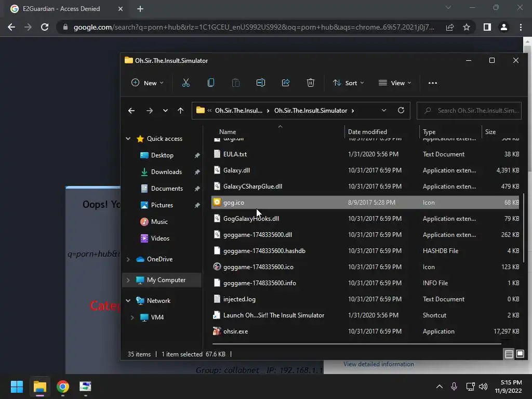This screenshot has height=399, width=532.
Task: Click Chrome icon in the taskbar
Action: tap(63, 387)
